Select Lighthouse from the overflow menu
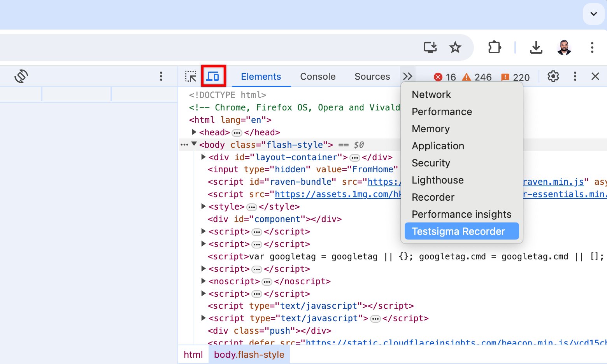Viewport: 607px width, 364px height. 462,180
